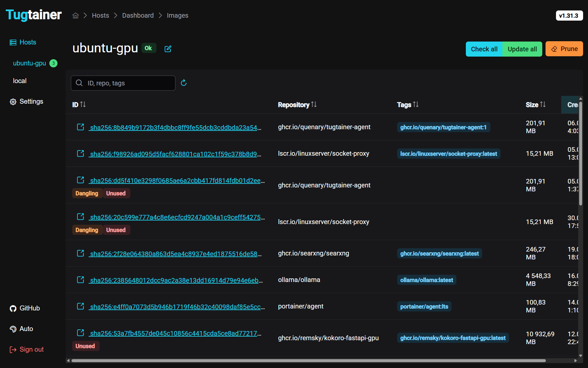Open image link sha256:2f28e064380a863d5ea4

[x=175, y=254]
